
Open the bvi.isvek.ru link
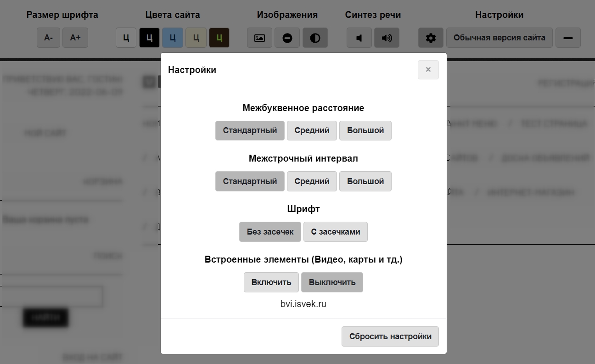(303, 304)
